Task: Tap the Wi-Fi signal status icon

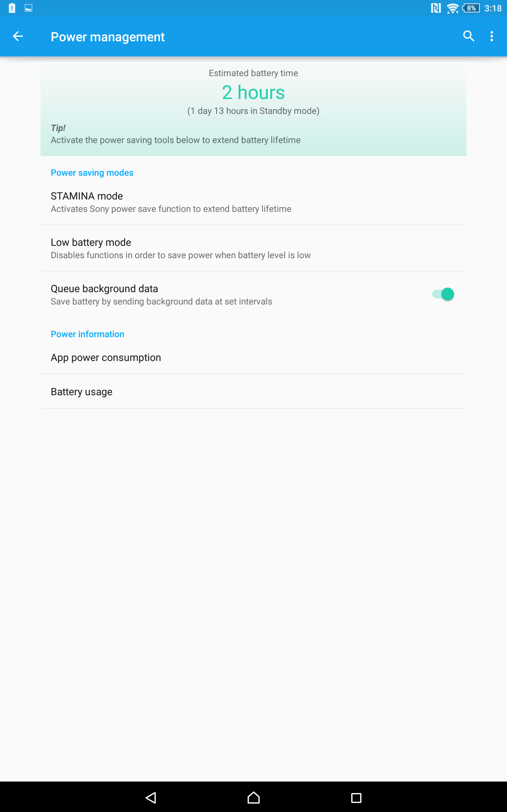Action: [x=452, y=8]
